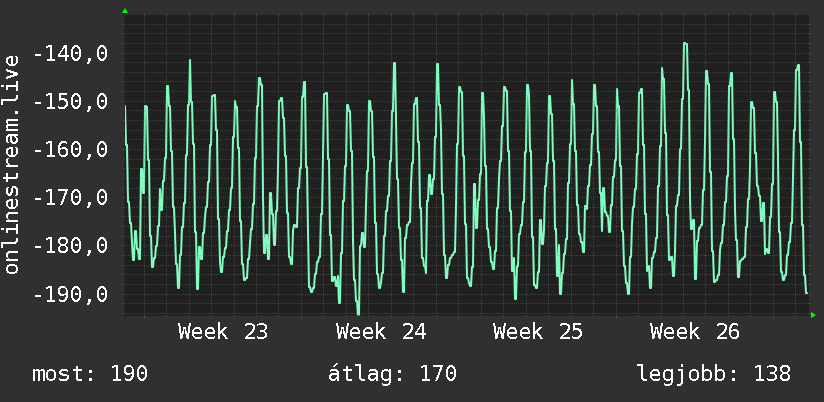The image size is (824, 402).
Task: Click the green arrow at x-axis end
Action: 813,315
